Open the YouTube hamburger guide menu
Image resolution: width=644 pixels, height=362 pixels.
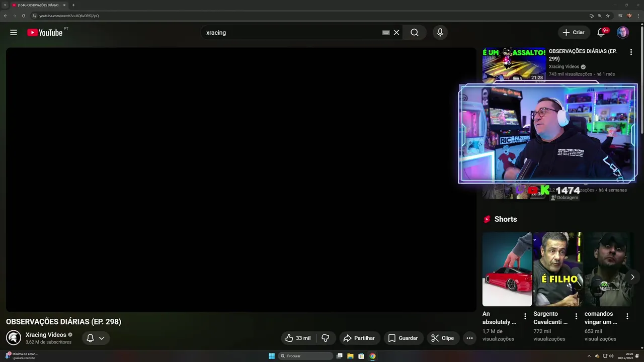14,33
